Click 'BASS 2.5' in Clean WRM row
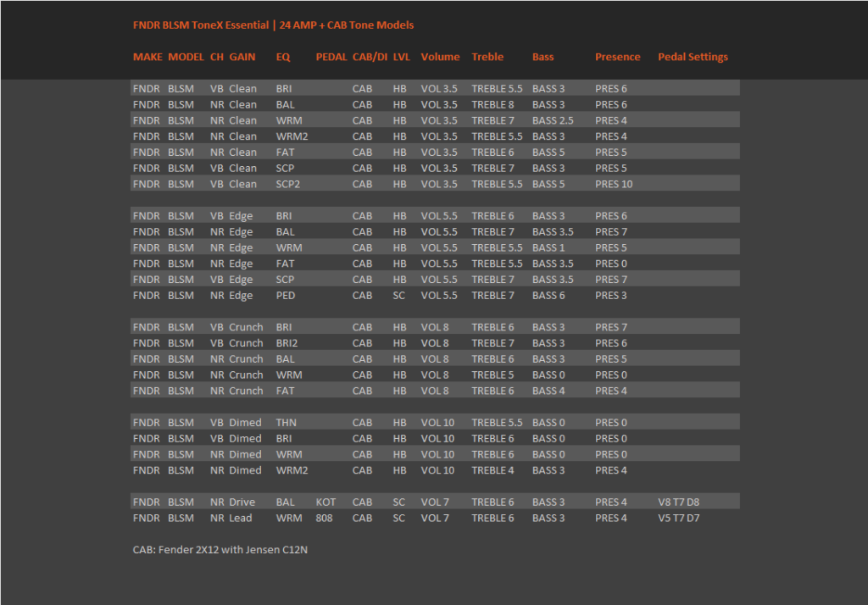Viewport: 868px width, 605px height. 553,120
